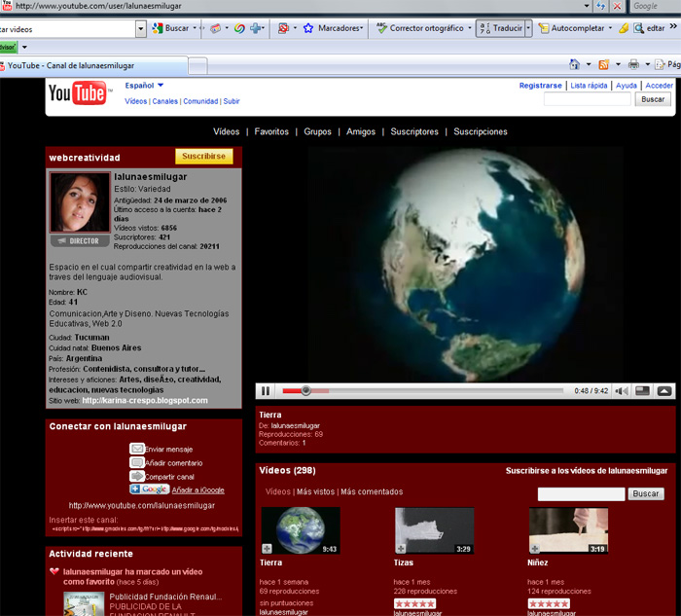Click the Añadir a iGoogle link
Viewport: 681px width, 616px height.
[x=198, y=490]
